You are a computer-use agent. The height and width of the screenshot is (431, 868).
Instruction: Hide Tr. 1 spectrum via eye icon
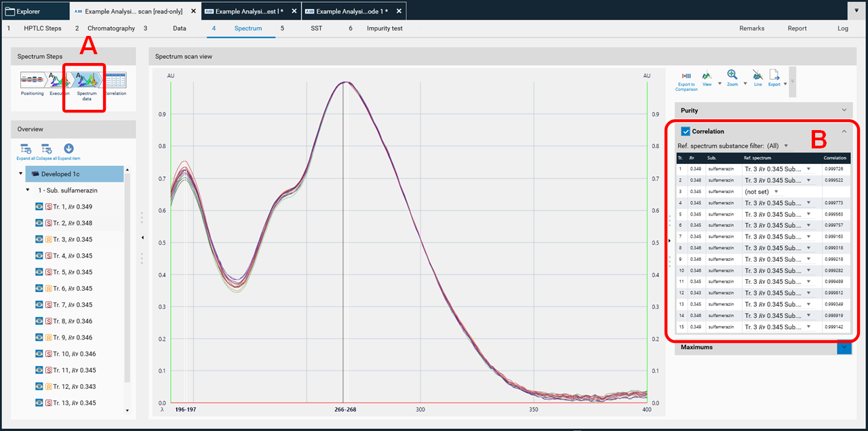[39, 207]
